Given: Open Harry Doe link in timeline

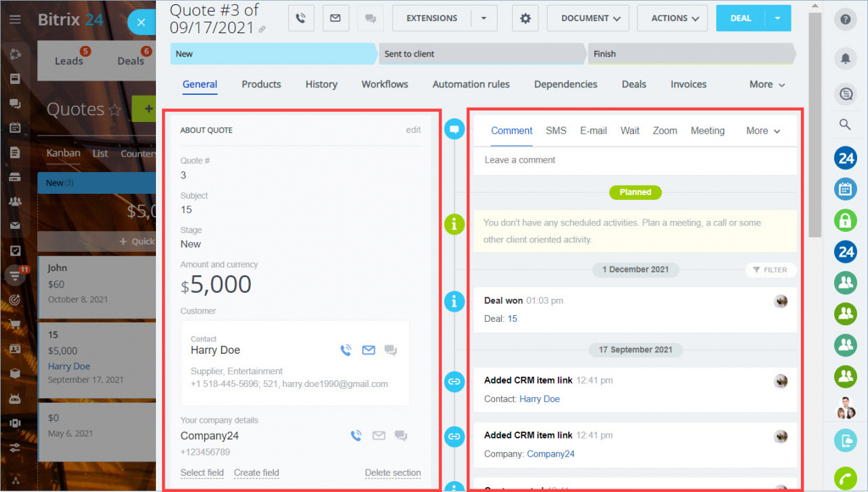Looking at the screenshot, I should (540, 399).
